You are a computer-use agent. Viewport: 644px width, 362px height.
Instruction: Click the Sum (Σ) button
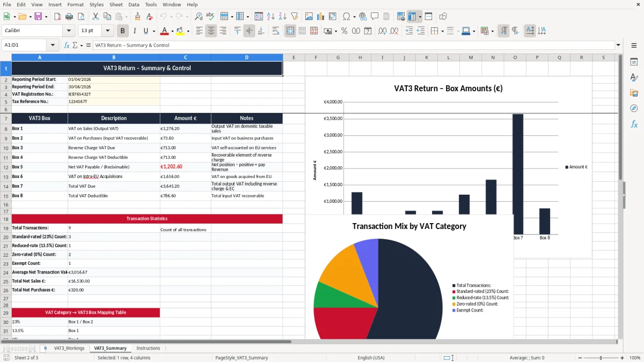point(75,45)
